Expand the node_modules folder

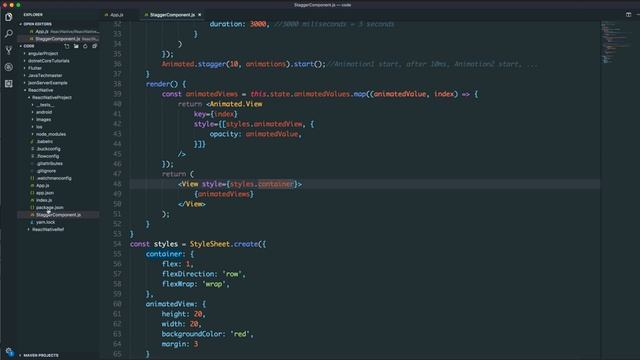51,134
